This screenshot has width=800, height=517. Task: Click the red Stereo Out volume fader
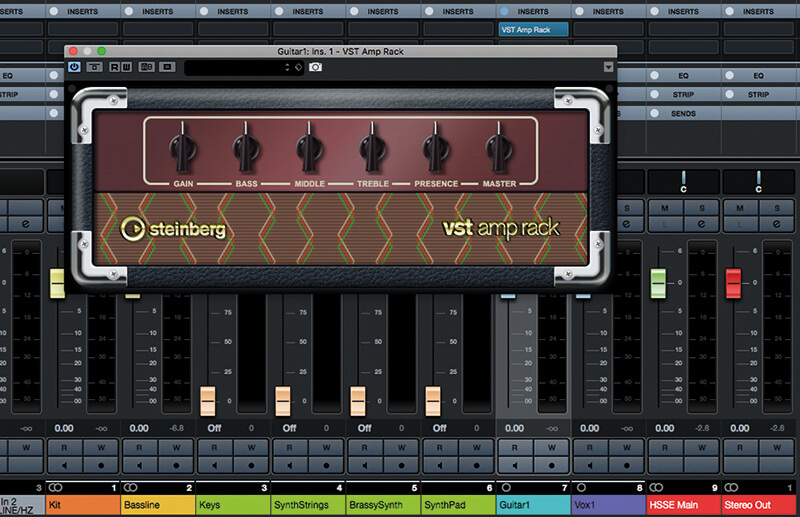point(733,283)
